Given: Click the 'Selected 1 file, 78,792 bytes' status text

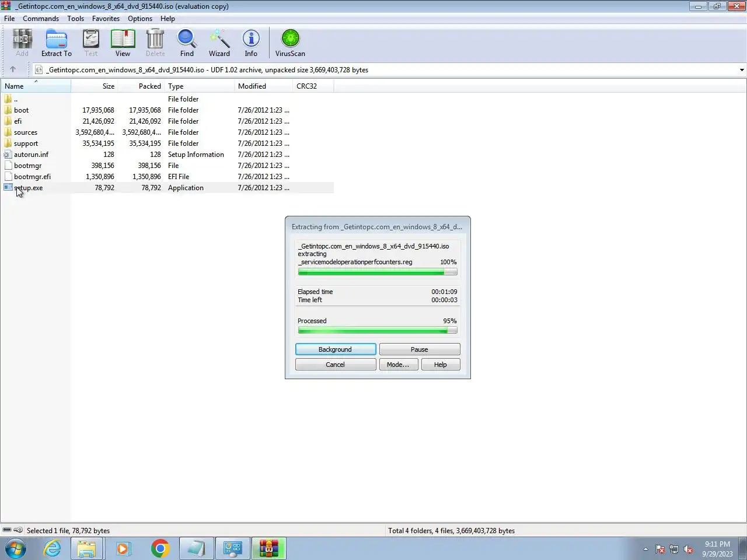Looking at the screenshot, I should click(68, 531).
